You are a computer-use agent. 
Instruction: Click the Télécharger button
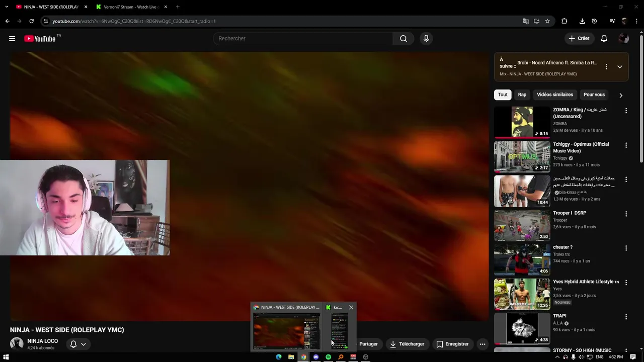pos(407,344)
